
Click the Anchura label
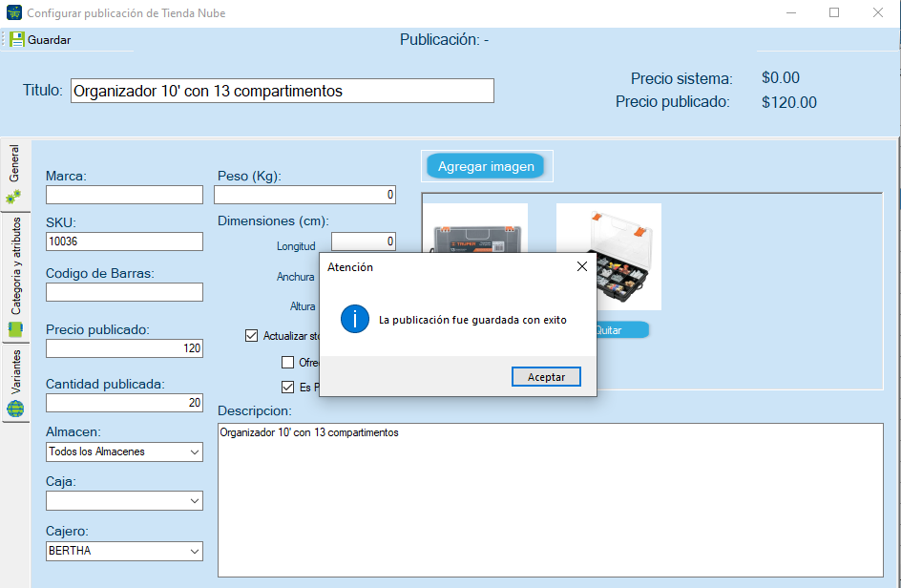click(x=295, y=277)
